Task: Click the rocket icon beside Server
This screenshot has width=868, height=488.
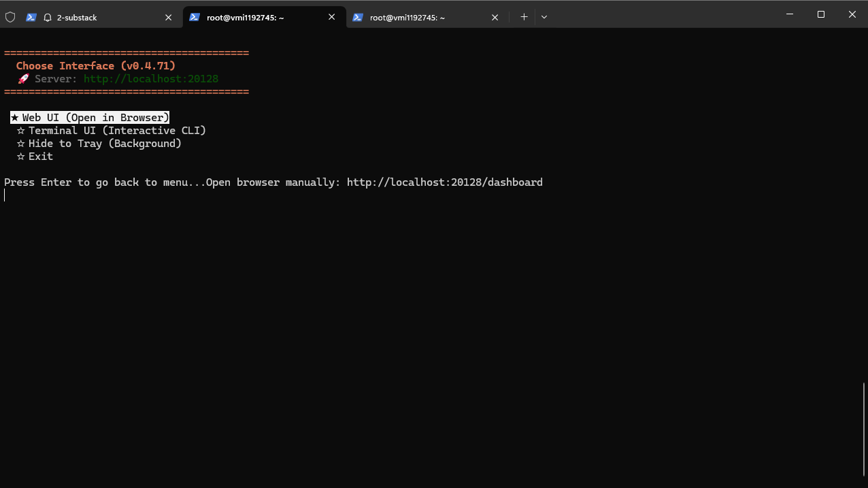Action: click(23, 79)
